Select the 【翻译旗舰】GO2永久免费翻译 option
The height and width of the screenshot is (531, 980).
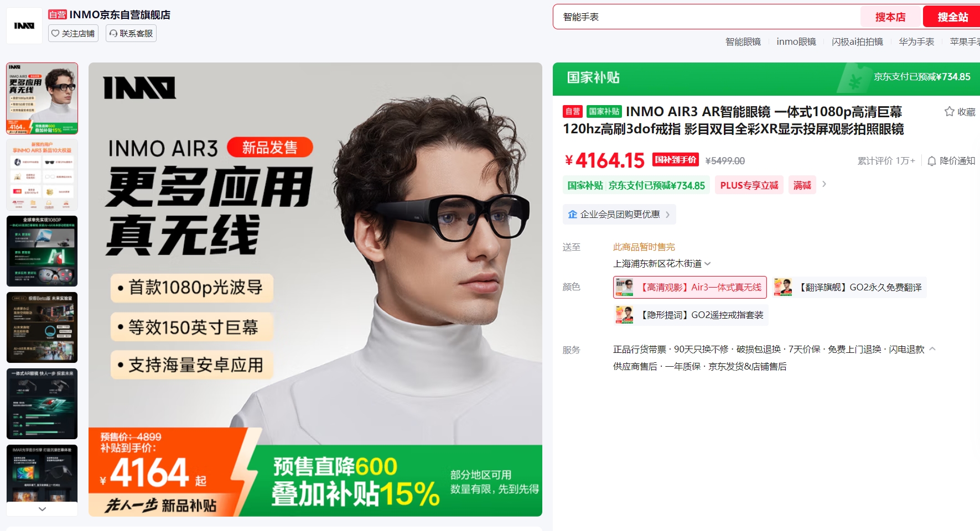(x=849, y=287)
